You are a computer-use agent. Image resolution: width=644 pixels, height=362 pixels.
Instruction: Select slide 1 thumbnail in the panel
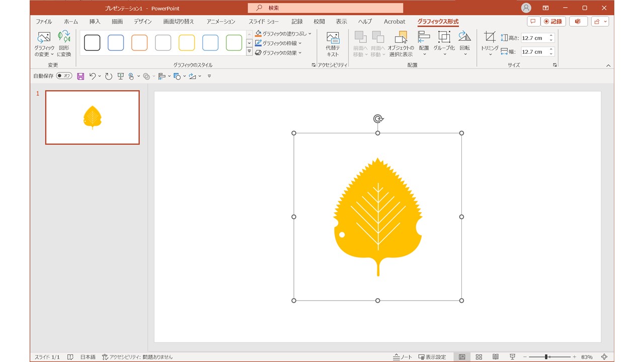tap(93, 117)
